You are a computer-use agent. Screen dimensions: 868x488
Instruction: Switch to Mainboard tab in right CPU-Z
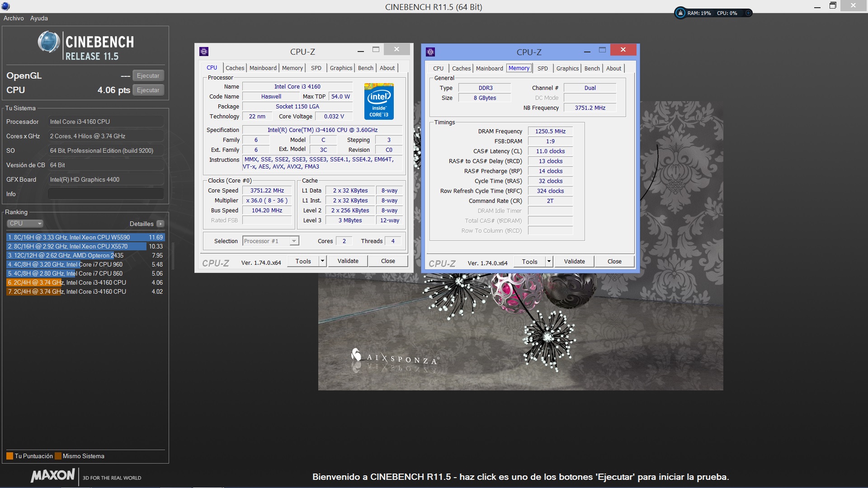[x=490, y=68]
